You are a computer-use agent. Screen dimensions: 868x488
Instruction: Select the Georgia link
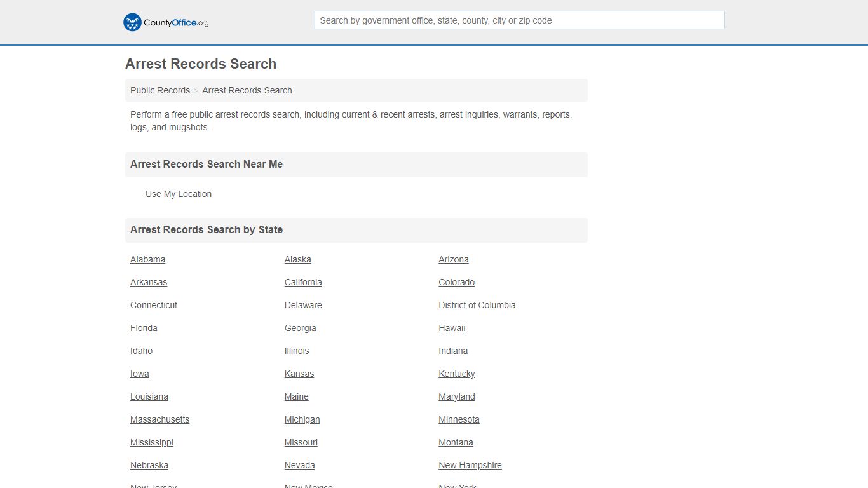pos(301,328)
